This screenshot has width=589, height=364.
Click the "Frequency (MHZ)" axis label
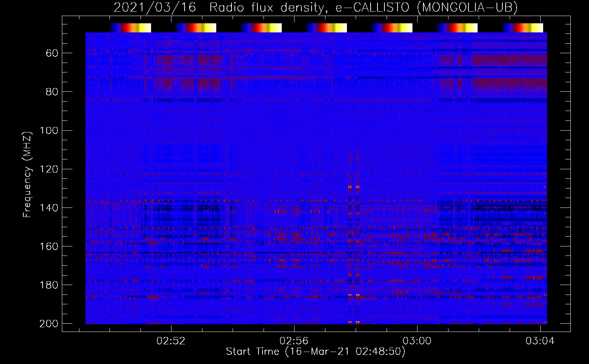click(x=27, y=174)
